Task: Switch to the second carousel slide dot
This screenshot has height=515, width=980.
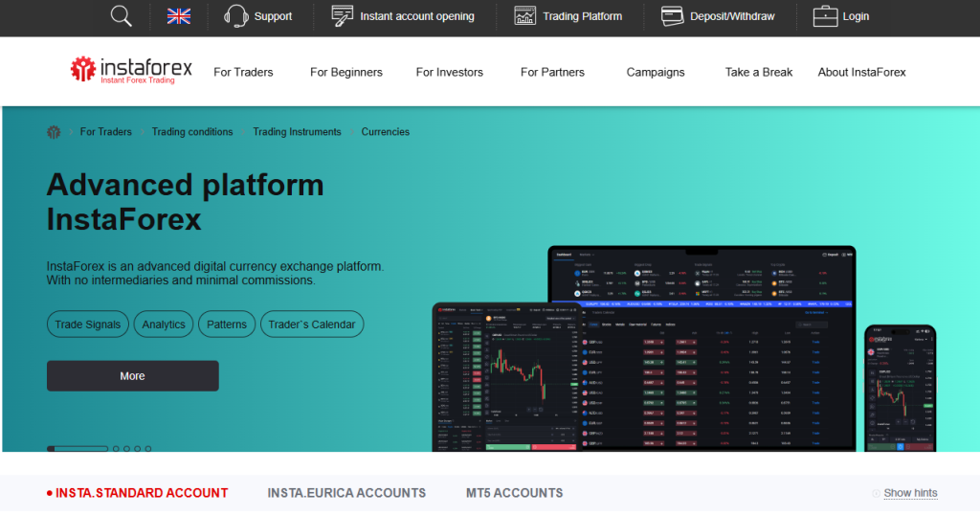Action: (116, 449)
